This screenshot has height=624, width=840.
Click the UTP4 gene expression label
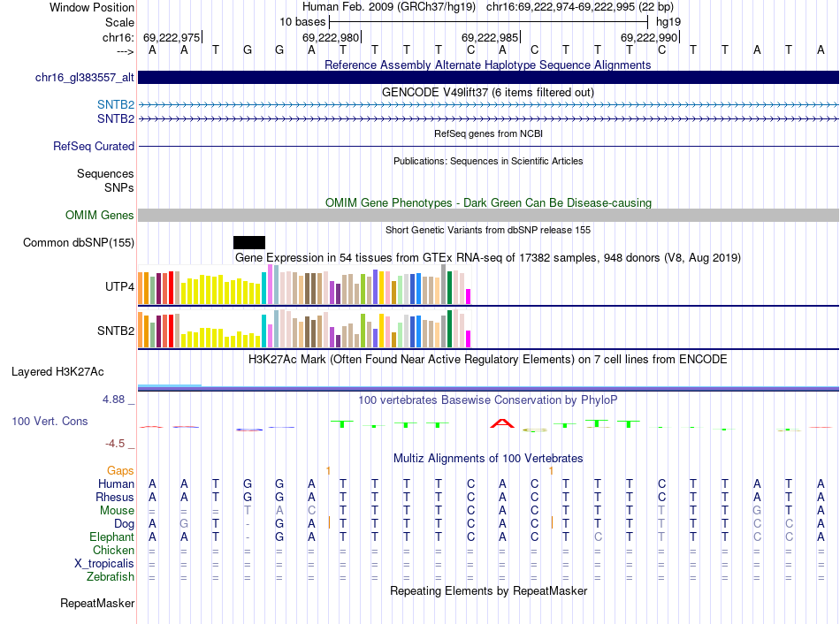(x=119, y=287)
